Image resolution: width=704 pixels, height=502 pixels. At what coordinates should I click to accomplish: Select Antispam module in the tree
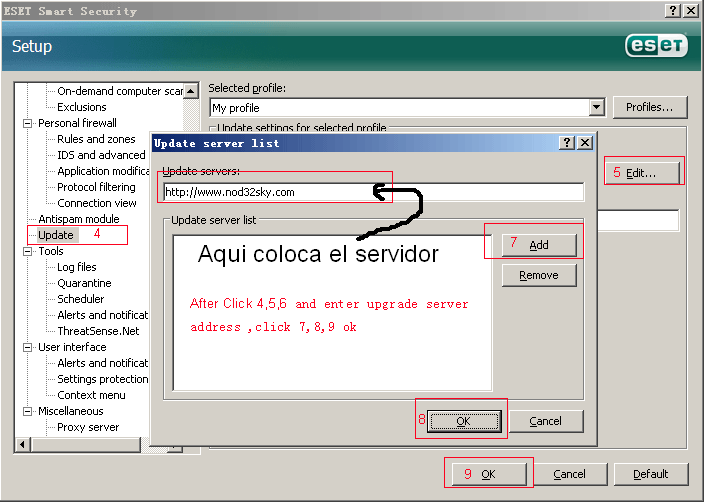coord(79,219)
